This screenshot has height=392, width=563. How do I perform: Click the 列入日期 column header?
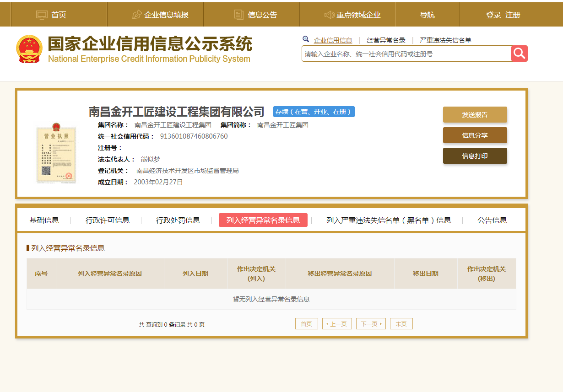[195, 274]
